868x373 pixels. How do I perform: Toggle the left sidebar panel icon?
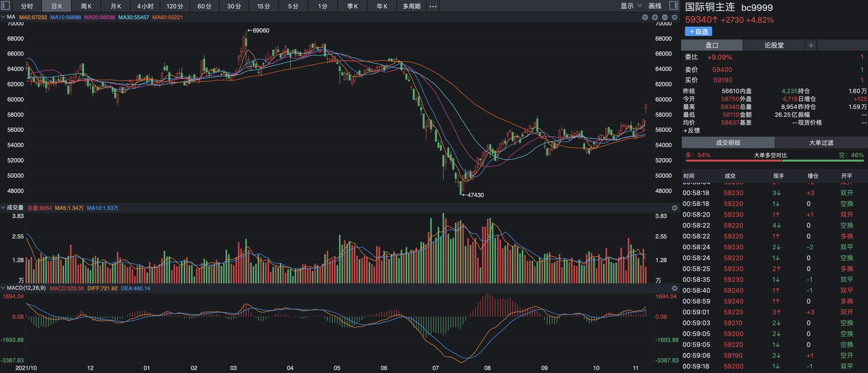point(6,5)
